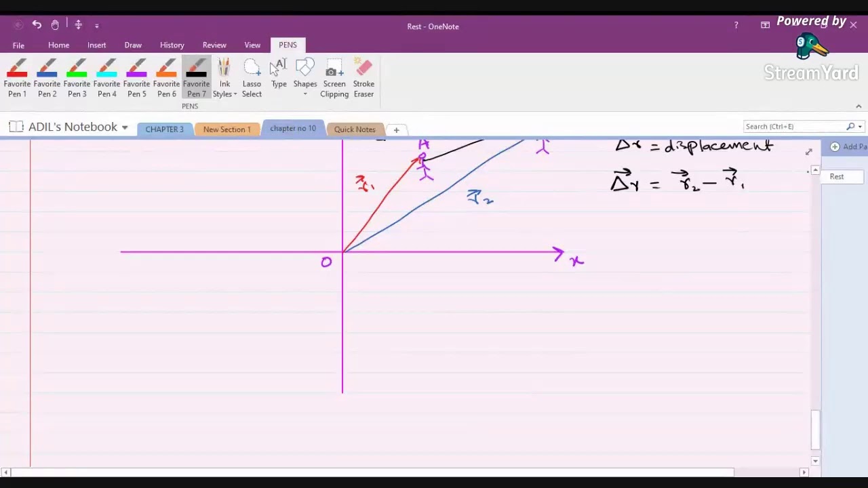Click the vertical scrollbar thumb

point(815,430)
